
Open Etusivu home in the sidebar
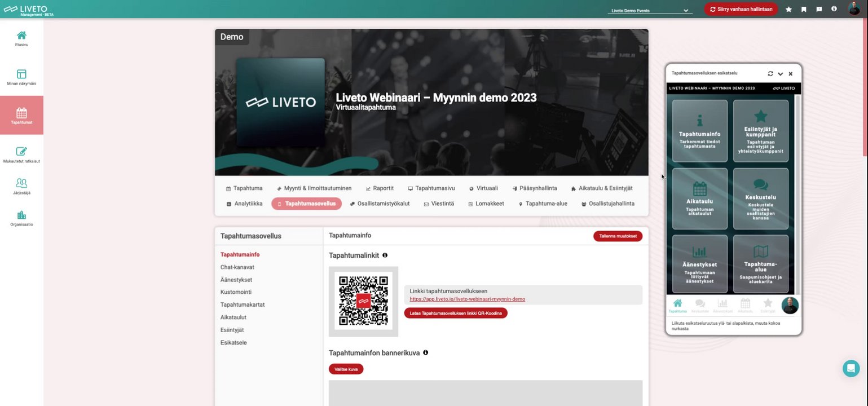click(21, 38)
